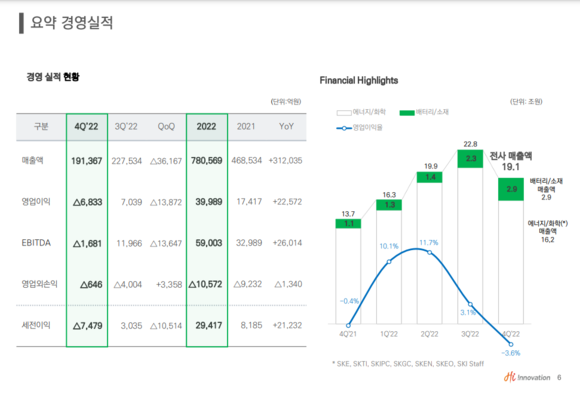Click the 22.8 total label above 3Q'22 bar

470,144
